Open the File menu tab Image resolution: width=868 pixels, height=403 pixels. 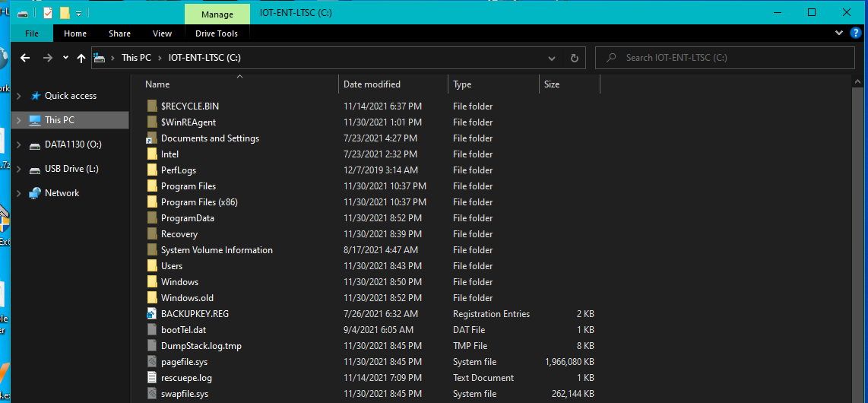(32, 33)
